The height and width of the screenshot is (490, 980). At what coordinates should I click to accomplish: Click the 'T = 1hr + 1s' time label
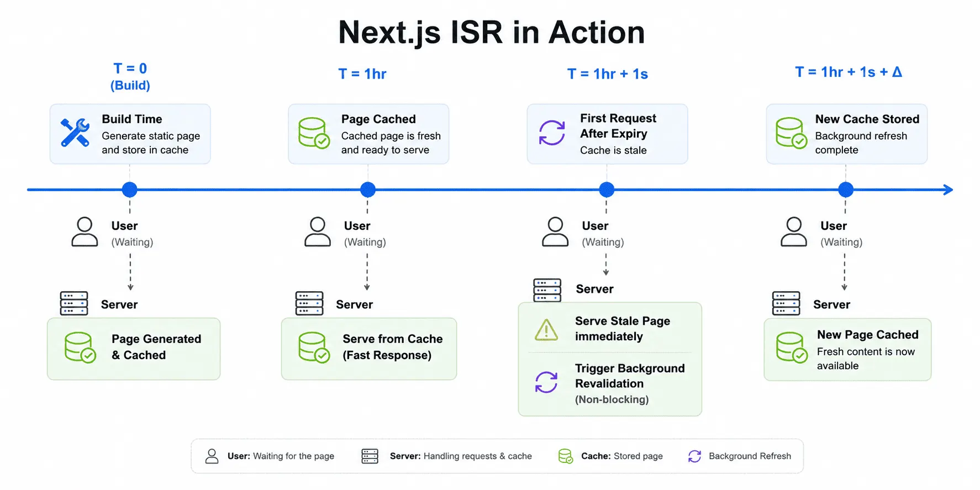(608, 74)
